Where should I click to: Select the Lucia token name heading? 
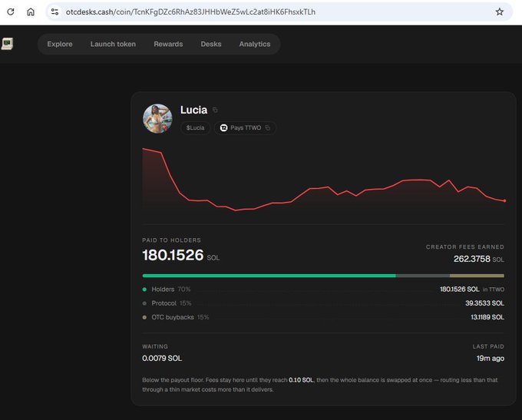tap(193, 110)
